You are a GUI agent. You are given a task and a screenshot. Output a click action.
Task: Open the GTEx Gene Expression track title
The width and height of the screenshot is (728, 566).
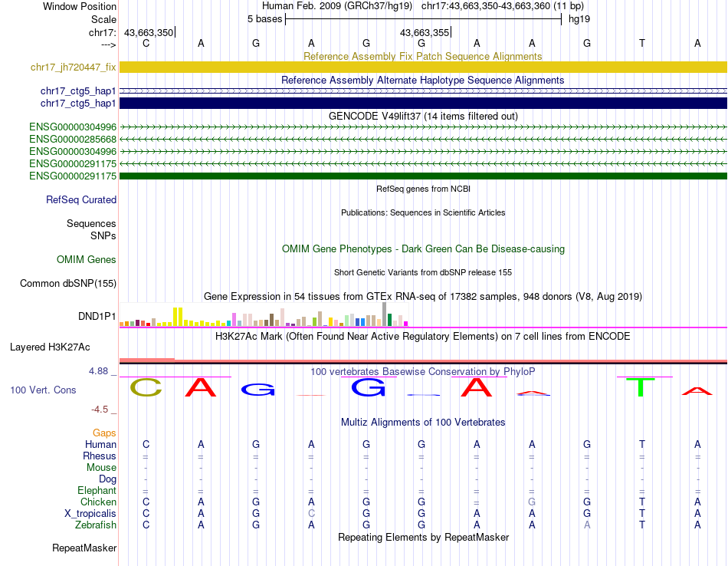point(423,297)
